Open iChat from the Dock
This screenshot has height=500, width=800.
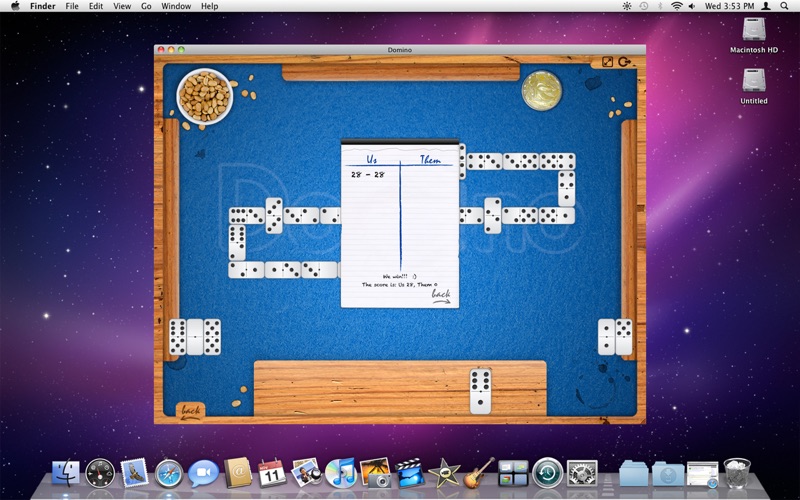(x=203, y=473)
